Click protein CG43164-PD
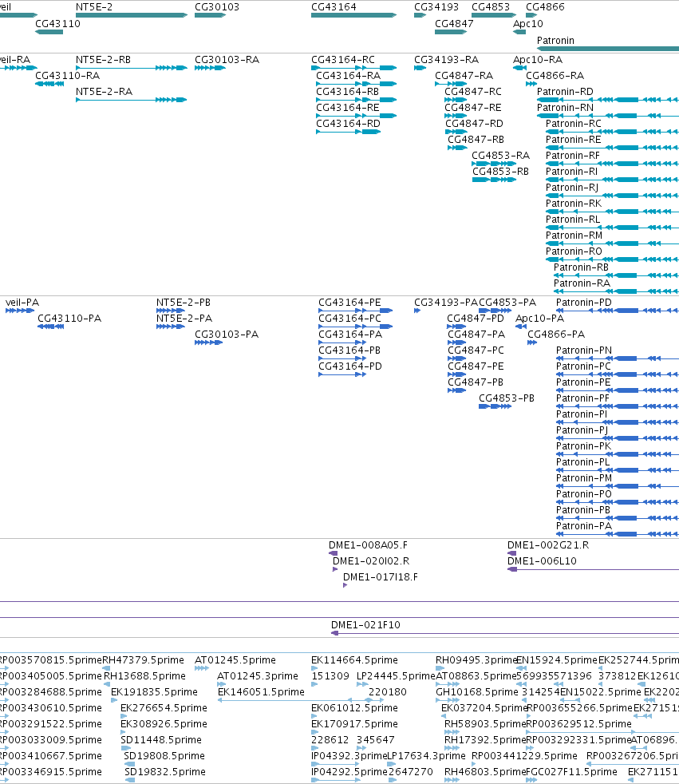 pyautogui.click(x=342, y=375)
